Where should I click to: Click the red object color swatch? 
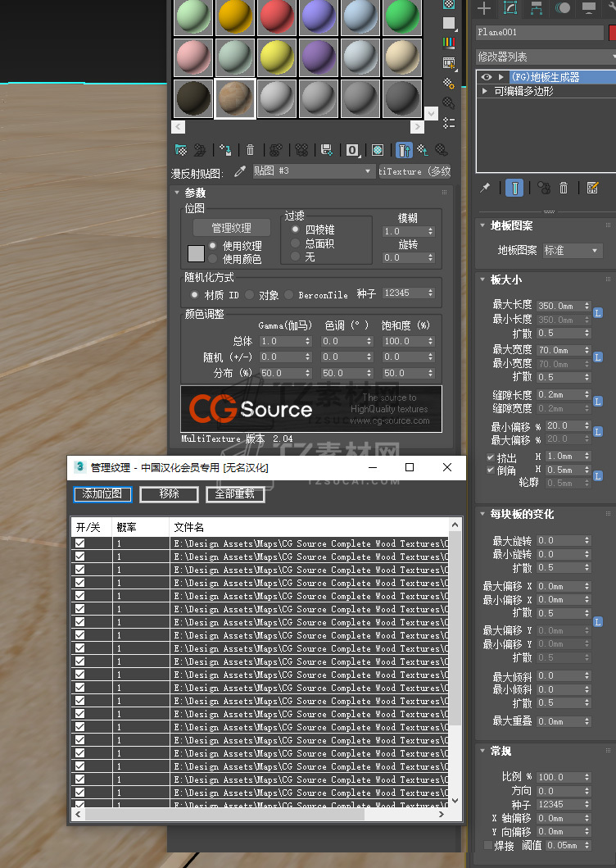click(x=612, y=33)
